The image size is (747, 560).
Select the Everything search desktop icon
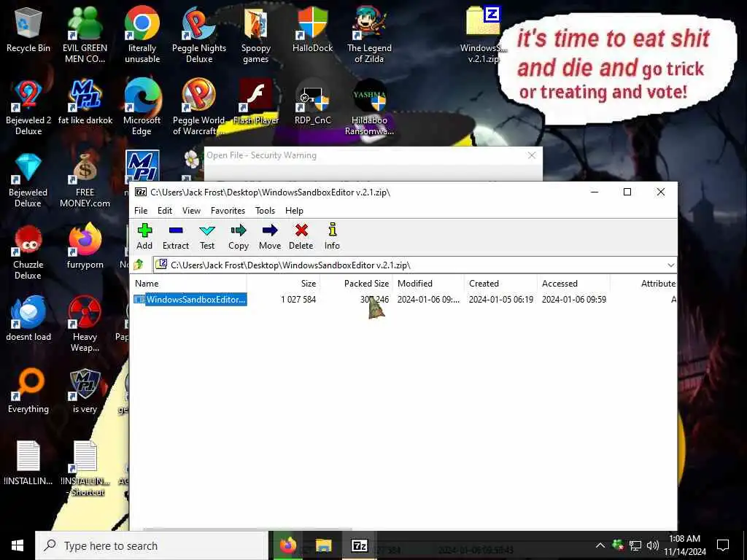pos(28,392)
